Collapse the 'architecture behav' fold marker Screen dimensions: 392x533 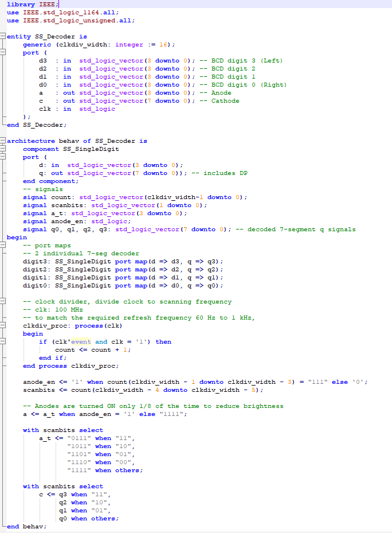pyautogui.click(x=2, y=141)
